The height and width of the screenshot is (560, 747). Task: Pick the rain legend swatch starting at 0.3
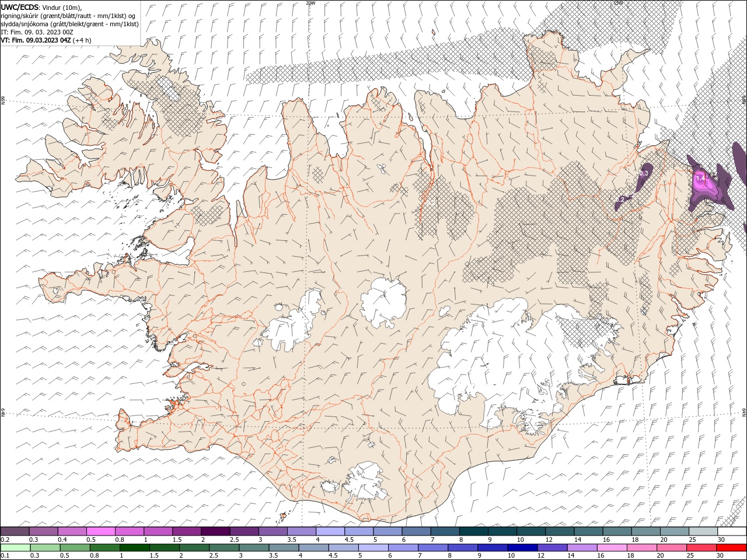coord(45,547)
